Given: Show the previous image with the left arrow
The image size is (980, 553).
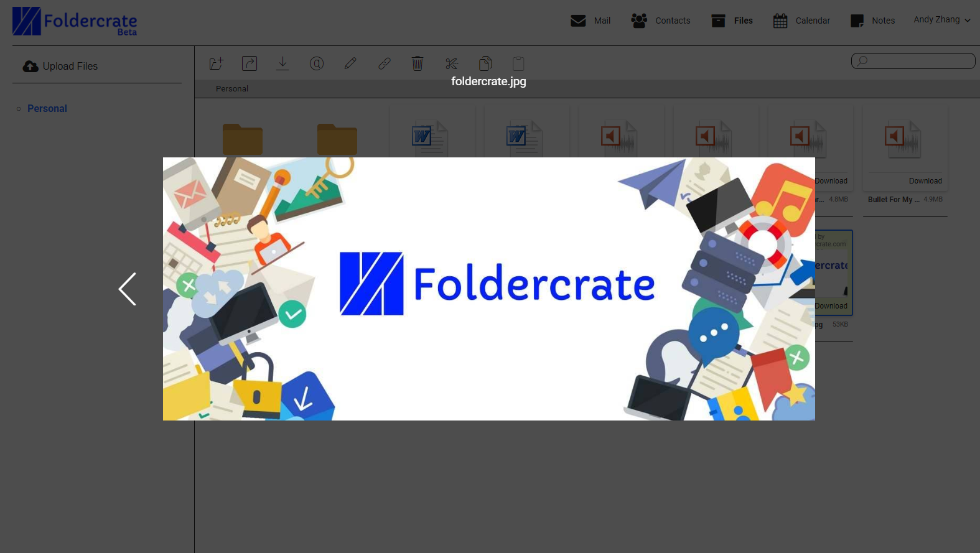Looking at the screenshot, I should coord(127,289).
